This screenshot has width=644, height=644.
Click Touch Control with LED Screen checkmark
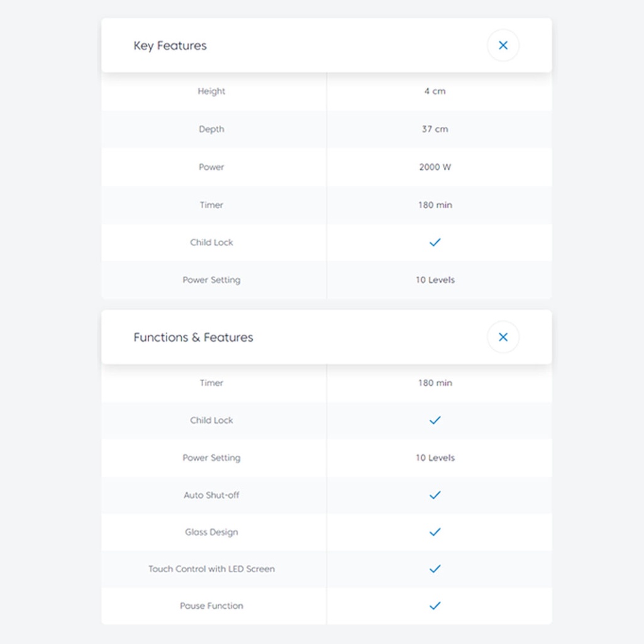(x=435, y=569)
